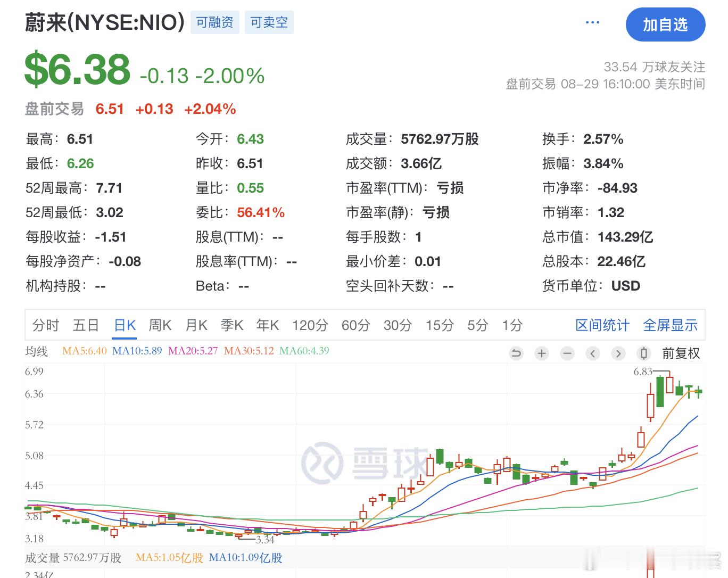The height and width of the screenshot is (578, 728).
Task: Click the 成交量 5762.97万股 value in stats
Action: click(440, 139)
